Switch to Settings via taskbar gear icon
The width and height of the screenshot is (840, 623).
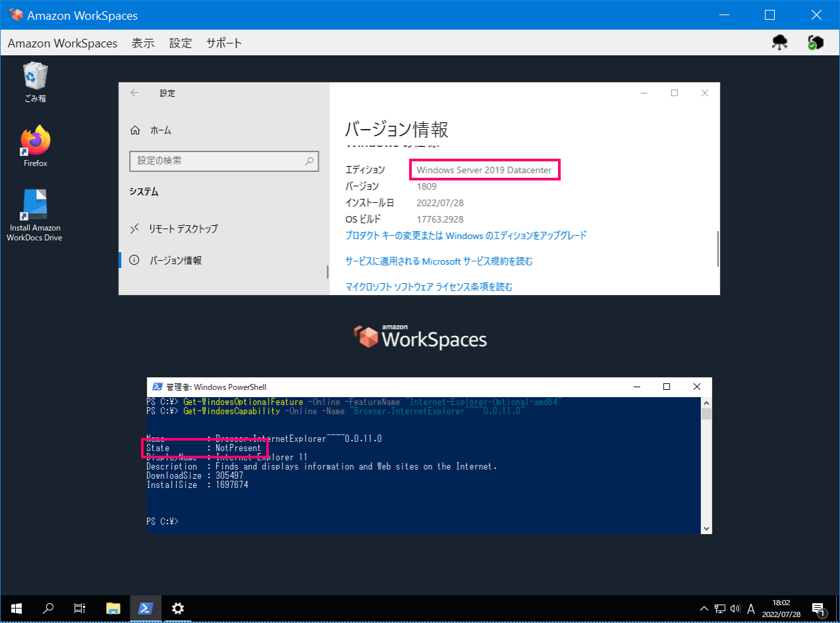click(x=178, y=609)
